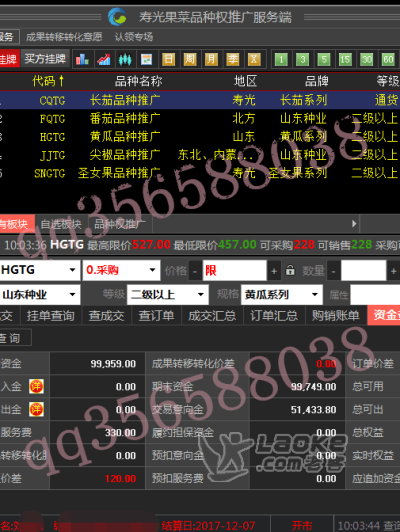Image resolution: width=400 pixels, height=532 pixels.
Task: Decrease quantity with minus button
Action: pyautogui.click(x=334, y=271)
